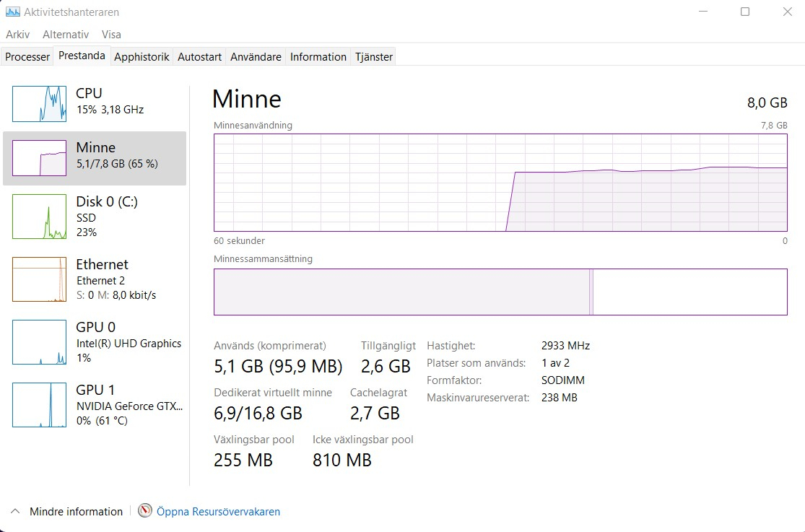Click 'Intel(R) UHD Graphics' label
805x532 pixels.
pyautogui.click(x=129, y=344)
